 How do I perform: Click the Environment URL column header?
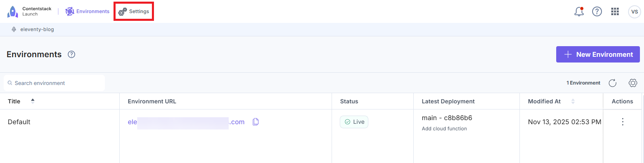152,101
